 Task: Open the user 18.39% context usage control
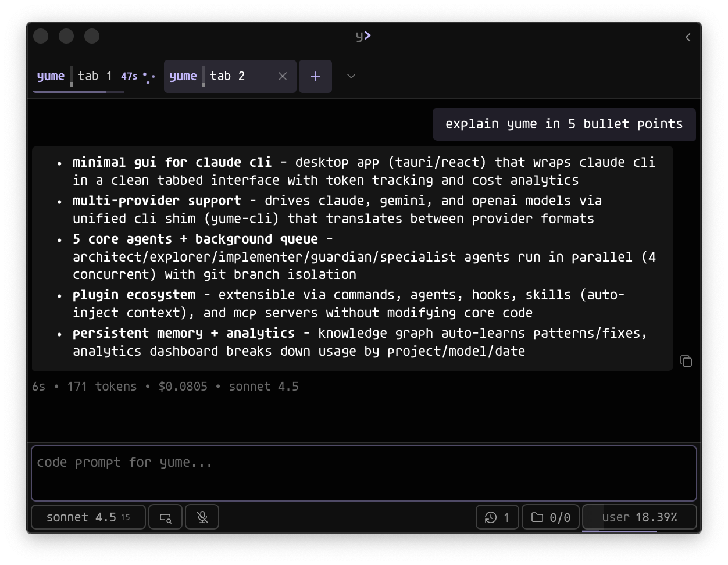[640, 517]
